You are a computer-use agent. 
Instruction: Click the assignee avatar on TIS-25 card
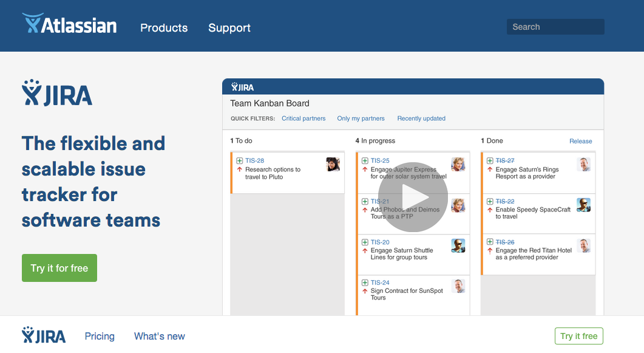(x=458, y=165)
